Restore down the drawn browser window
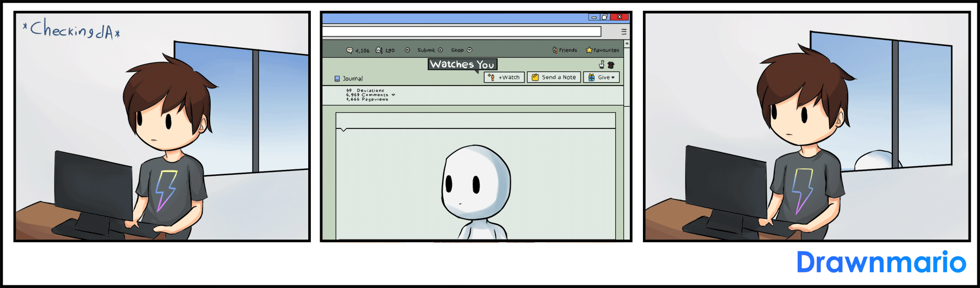 604,17
